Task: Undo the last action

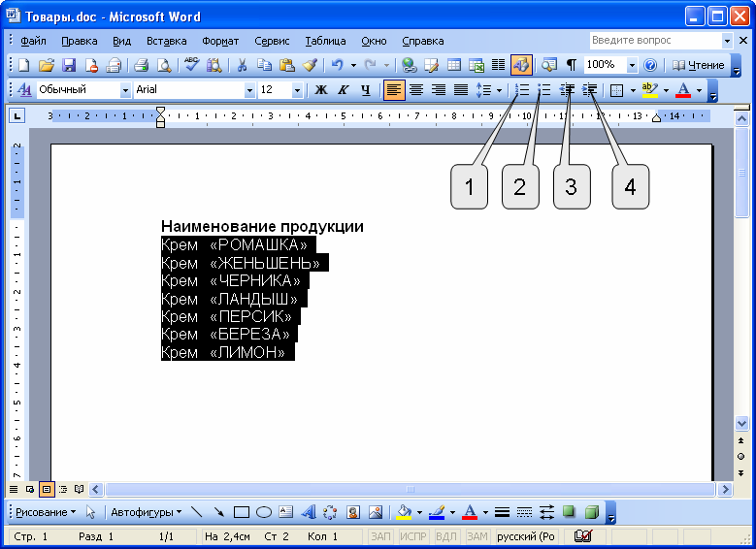Action: pyautogui.click(x=338, y=65)
